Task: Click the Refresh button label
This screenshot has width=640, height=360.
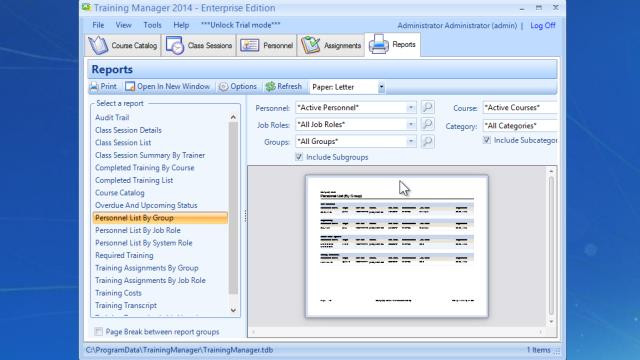Action: point(289,87)
